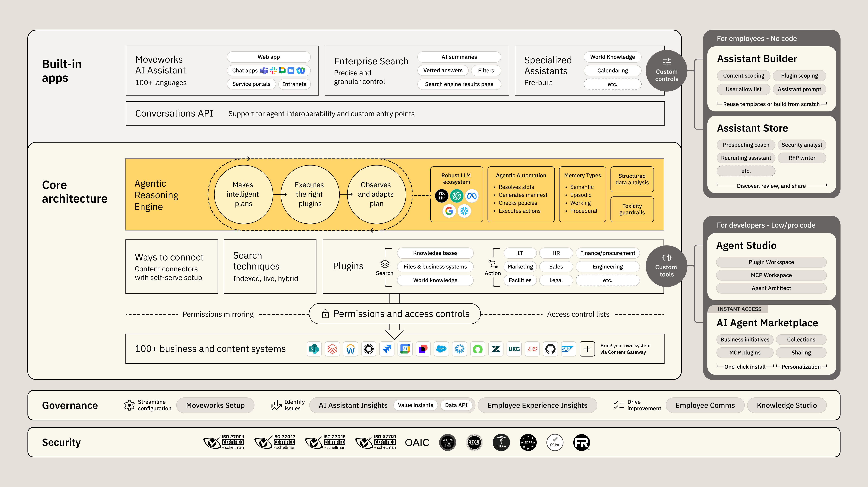Viewport: 868px width, 487px height.
Task: Click the GitHub octocat icon
Action: click(x=550, y=349)
